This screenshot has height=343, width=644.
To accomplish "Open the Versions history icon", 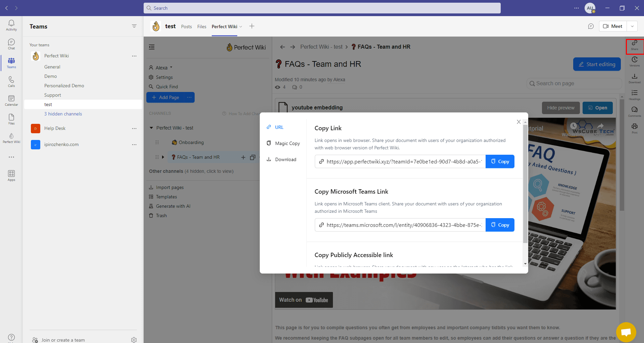I will coord(635,62).
